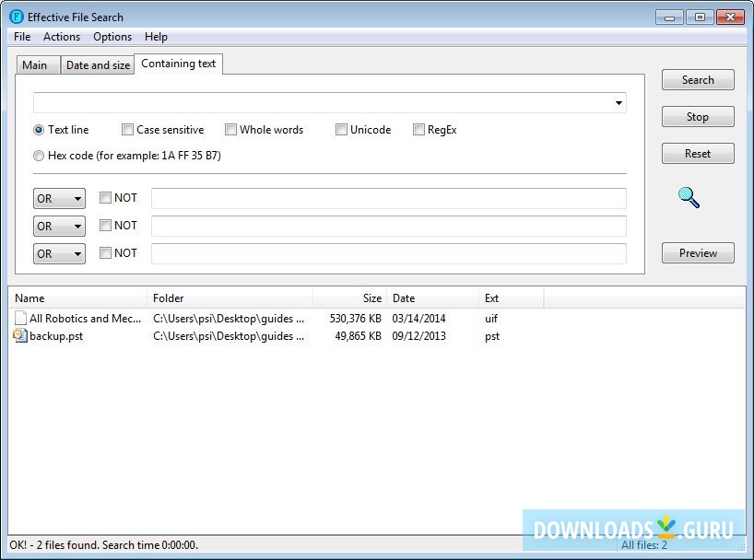The width and height of the screenshot is (754, 560).
Task: Click the Reset button
Action: [x=698, y=153]
